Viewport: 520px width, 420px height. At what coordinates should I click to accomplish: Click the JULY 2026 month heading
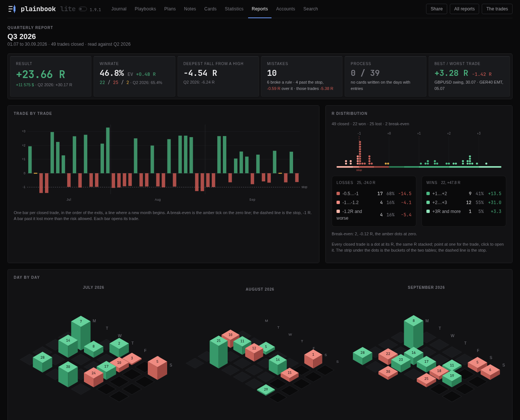pyautogui.click(x=94, y=288)
